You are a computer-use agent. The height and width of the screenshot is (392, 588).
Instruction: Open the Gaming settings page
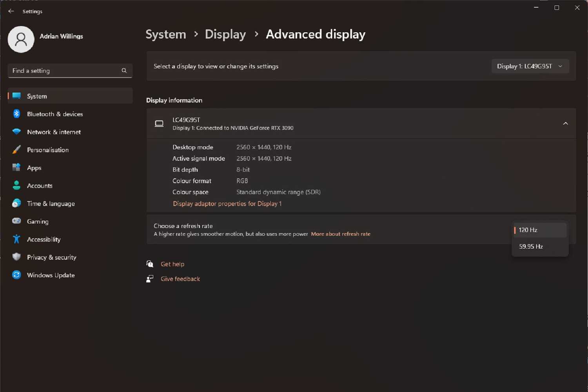click(38, 222)
